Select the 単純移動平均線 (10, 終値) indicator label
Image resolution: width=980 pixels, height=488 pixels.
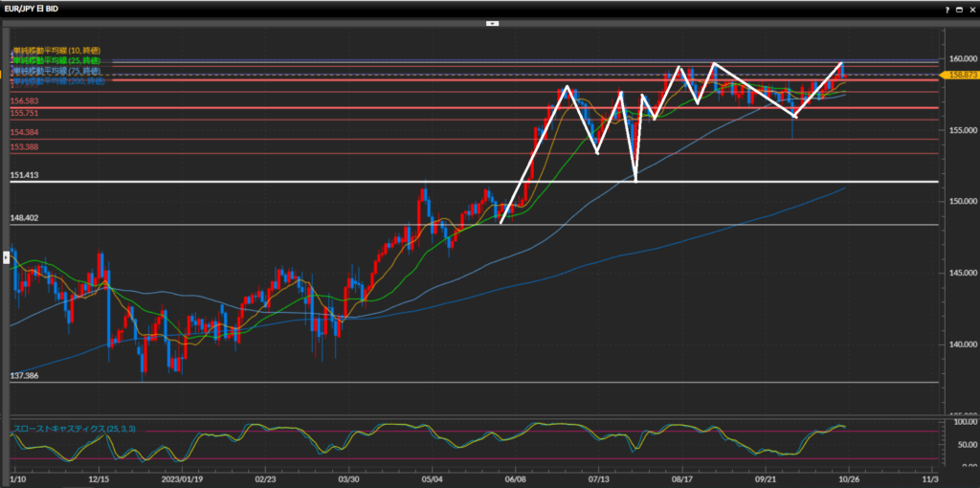pos(56,50)
